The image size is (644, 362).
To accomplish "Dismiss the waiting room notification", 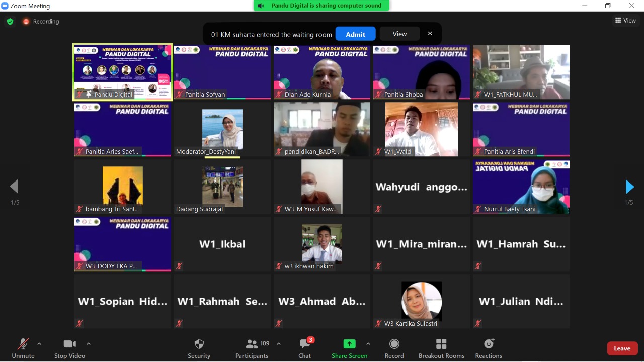I will pos(430,34).
